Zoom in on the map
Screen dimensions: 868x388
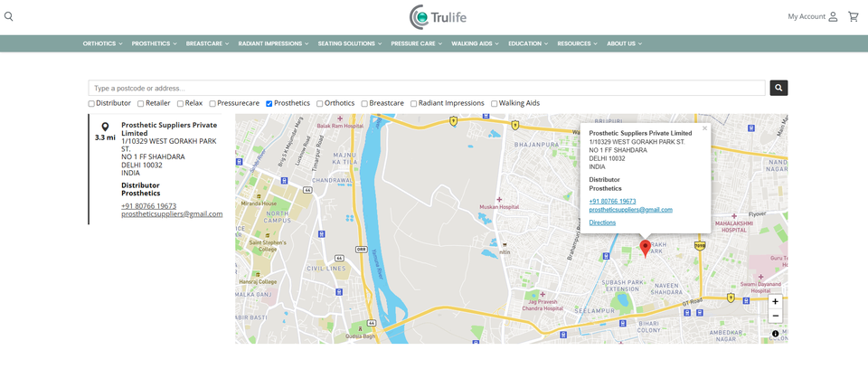(x=775, y=302)
